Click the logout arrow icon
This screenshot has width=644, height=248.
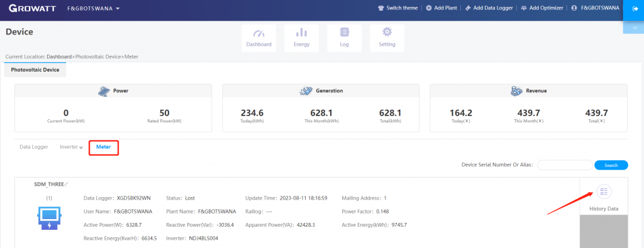click(635, 9)
